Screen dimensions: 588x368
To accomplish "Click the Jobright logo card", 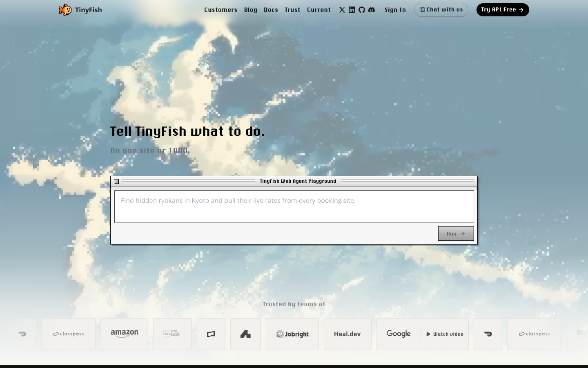I will 292,334.
